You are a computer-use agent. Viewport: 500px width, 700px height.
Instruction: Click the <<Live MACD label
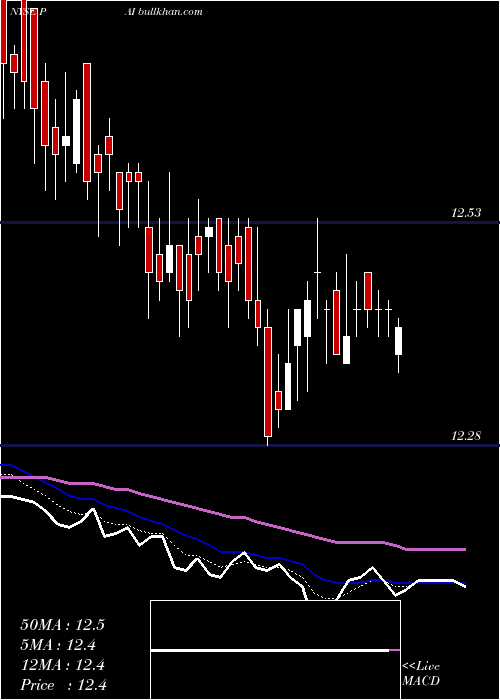point(421,673)
